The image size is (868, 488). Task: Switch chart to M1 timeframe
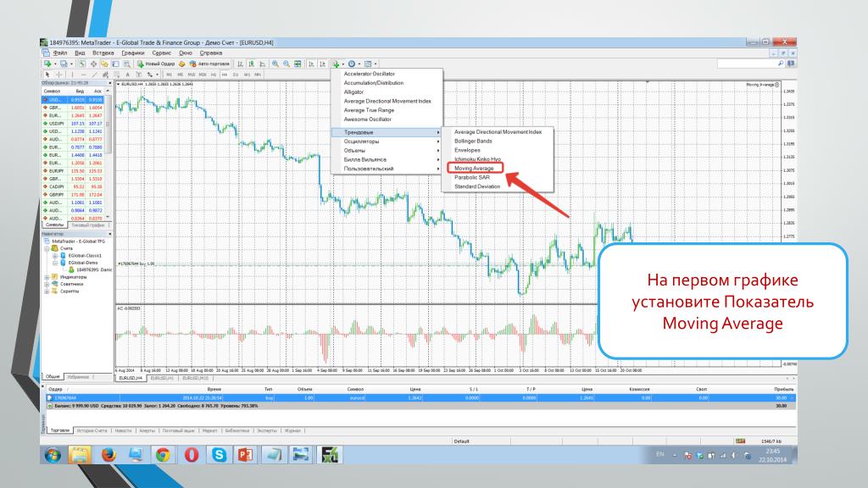pyautogui.click(x=169, y=75)
